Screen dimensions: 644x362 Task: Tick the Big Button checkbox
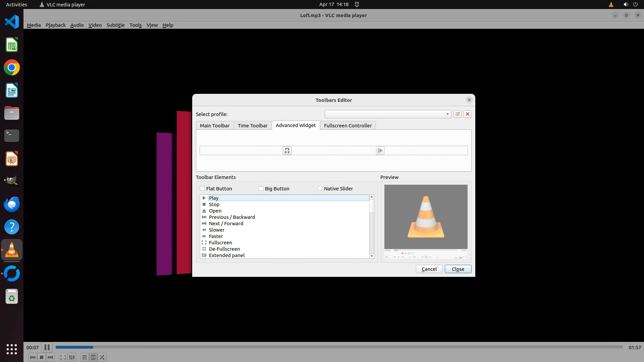261,189
